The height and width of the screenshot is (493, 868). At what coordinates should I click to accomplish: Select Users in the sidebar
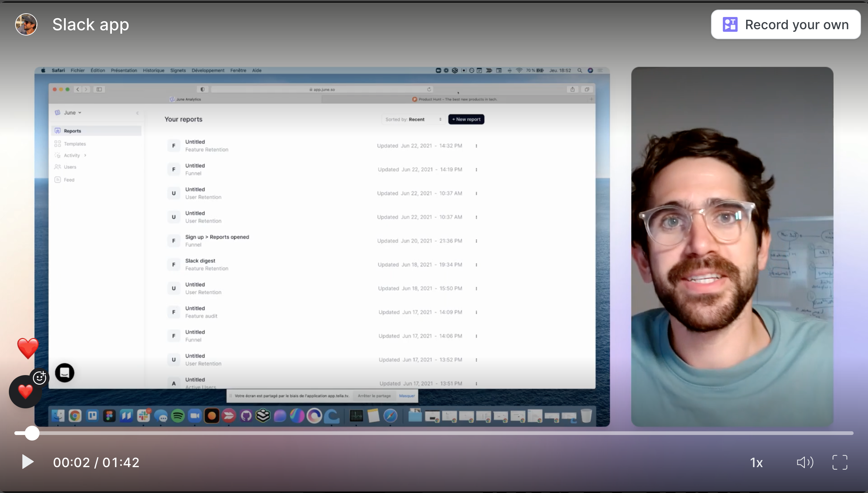70,167
